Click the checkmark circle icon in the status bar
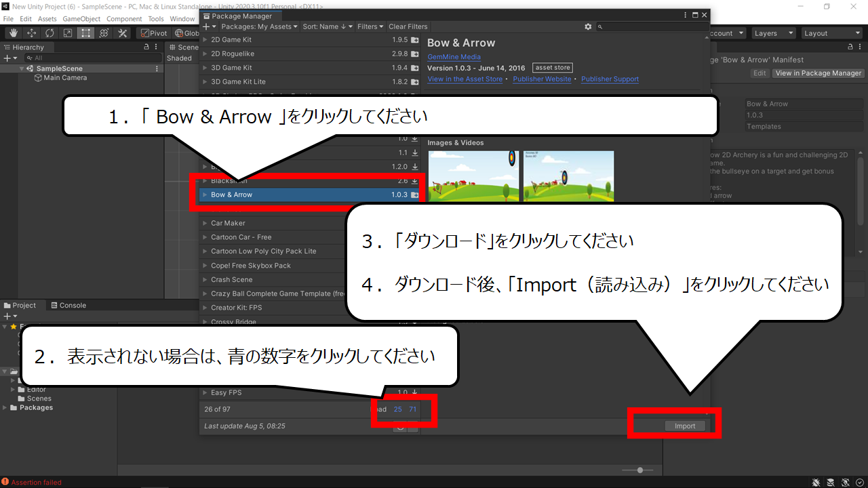The width and height of the screenshot is (868, 488). click(x=859, y=482)
